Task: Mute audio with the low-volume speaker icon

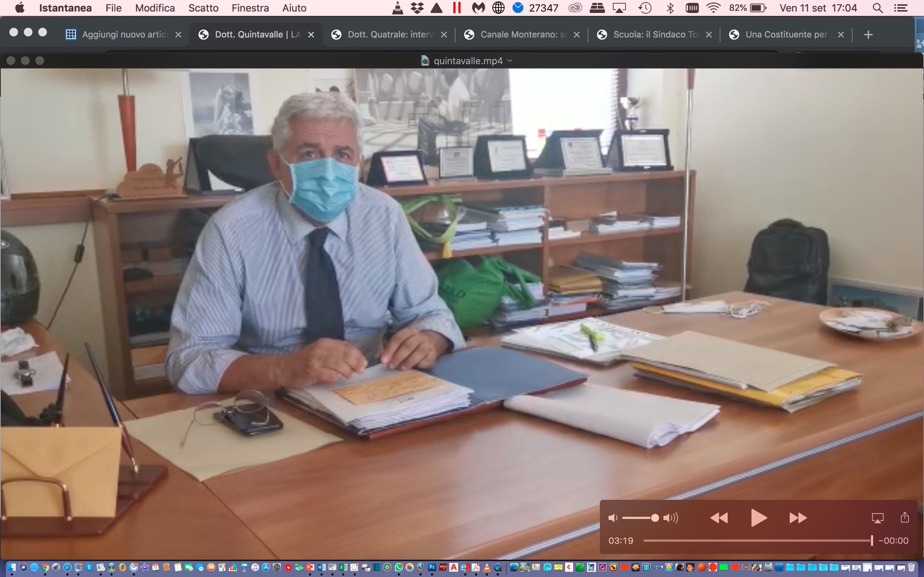Action: click(x=613, y=518)
